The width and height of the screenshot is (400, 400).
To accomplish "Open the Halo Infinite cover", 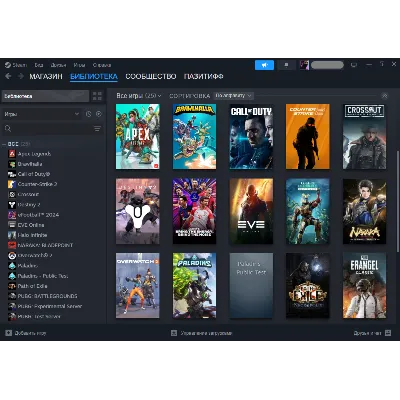I will [x=308, y=211].
